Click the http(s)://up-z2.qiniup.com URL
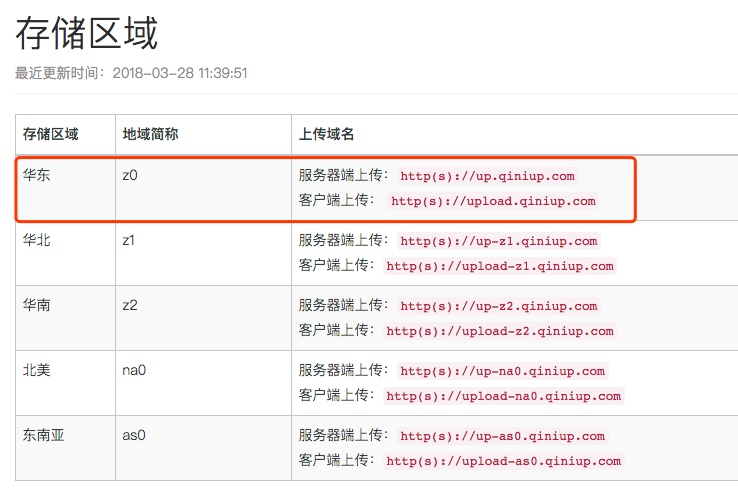 (x=498, y=306)
